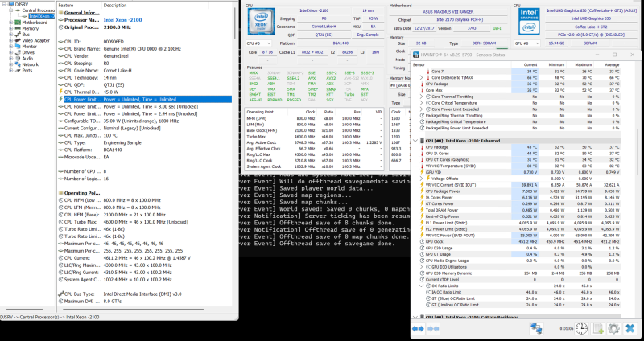The image size is (644, 341).
Task: Click the Motherboard icon in the tree
Action: coord(18,23)
